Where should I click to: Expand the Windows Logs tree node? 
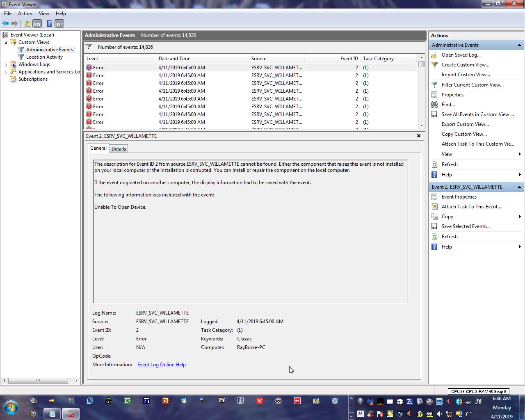pos(6,64)
